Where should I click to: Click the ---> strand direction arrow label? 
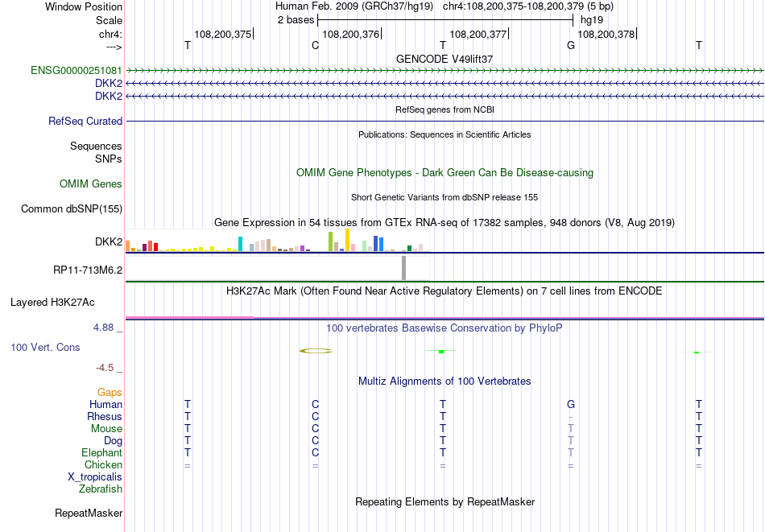coord(114,47)
